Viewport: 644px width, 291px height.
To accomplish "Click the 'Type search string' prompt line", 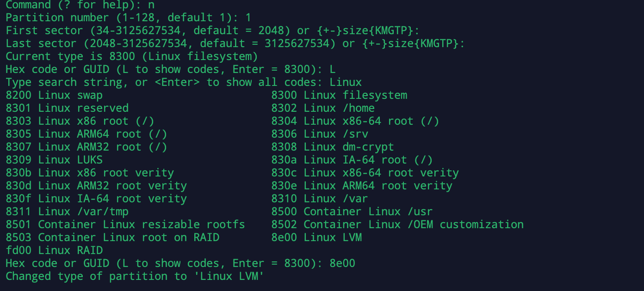I will (184, 83).
